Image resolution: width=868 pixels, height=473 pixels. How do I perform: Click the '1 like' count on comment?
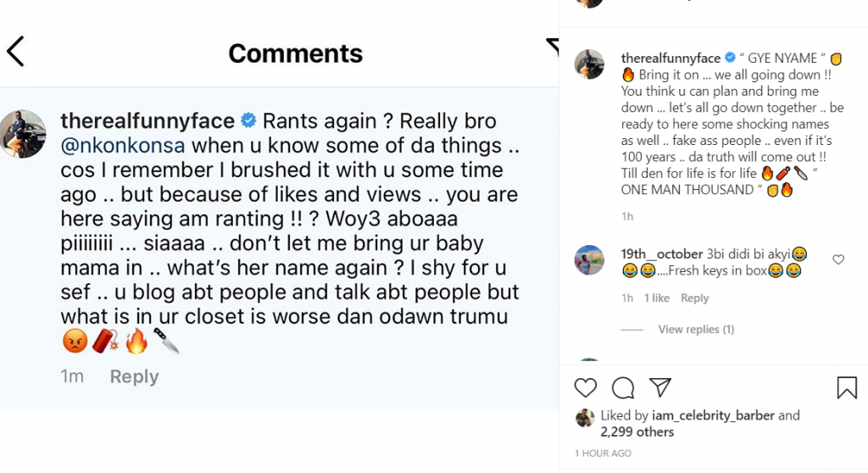pyautogui.click(x=656, y=298)
